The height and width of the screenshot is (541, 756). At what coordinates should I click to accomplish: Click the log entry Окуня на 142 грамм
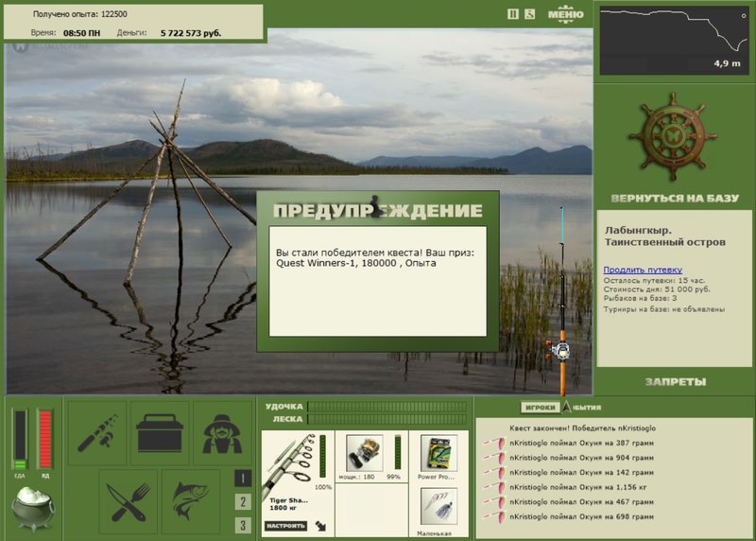[581, 472]
